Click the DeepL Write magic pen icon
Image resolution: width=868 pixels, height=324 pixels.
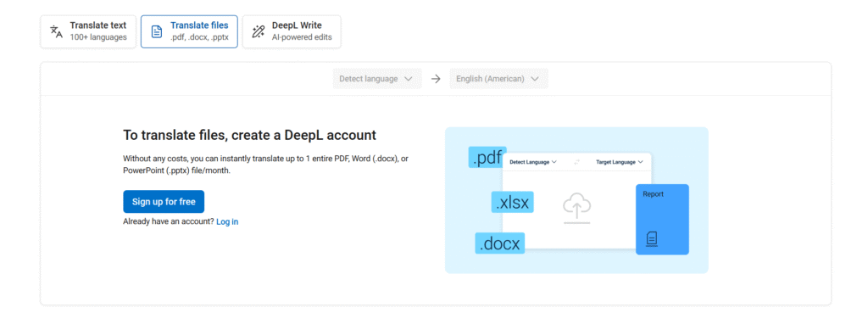pos(259,31)
